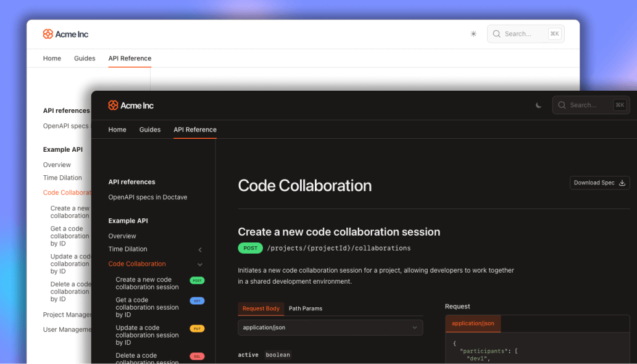This screenshot has height=364, width=637.
Task: Open Code Collaboration in light window sidebar
Action: (67, 192)
